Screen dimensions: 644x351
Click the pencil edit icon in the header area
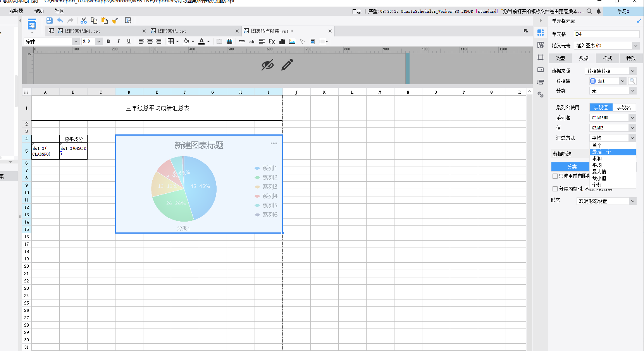click(287, 65)
